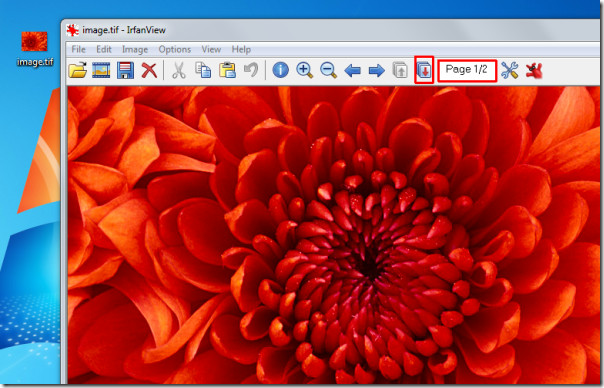Click the red X Delete icon
This screenshot has width=604, height=388.
tap(149, 71)
